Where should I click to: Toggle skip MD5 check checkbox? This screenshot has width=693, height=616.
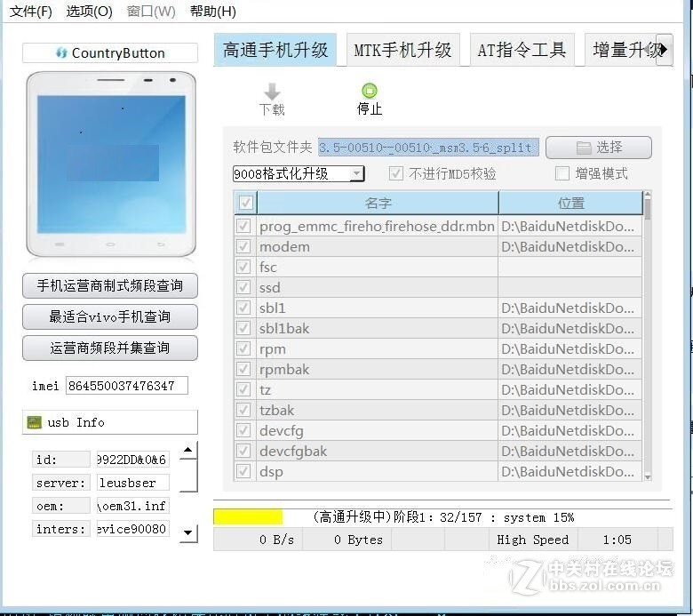point(396,173)
